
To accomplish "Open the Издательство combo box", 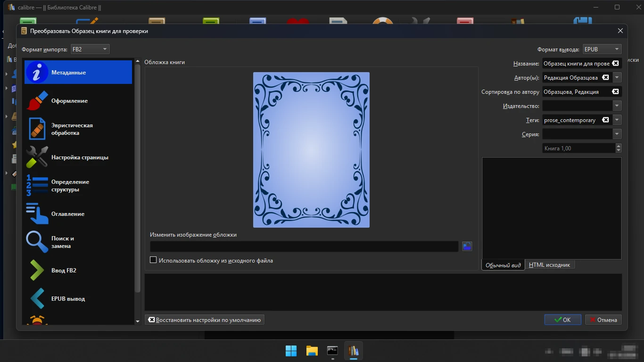I will (582, 106).
